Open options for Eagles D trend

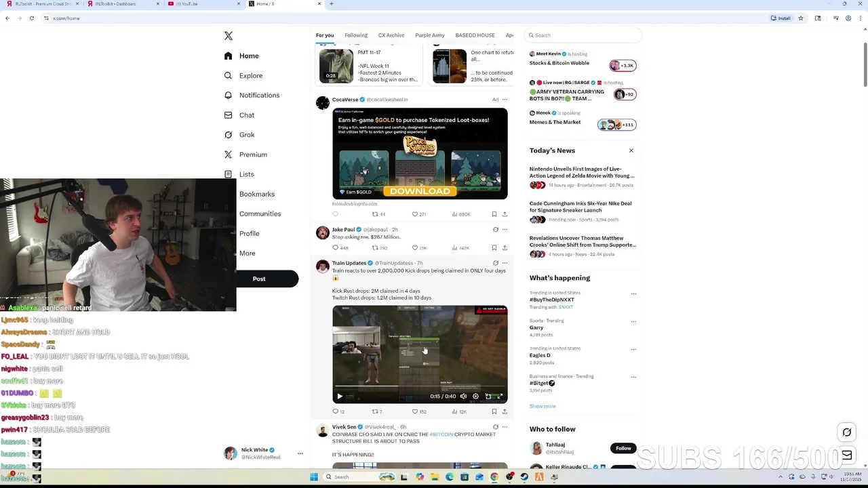pyautogui.click(x=633, y=350)
